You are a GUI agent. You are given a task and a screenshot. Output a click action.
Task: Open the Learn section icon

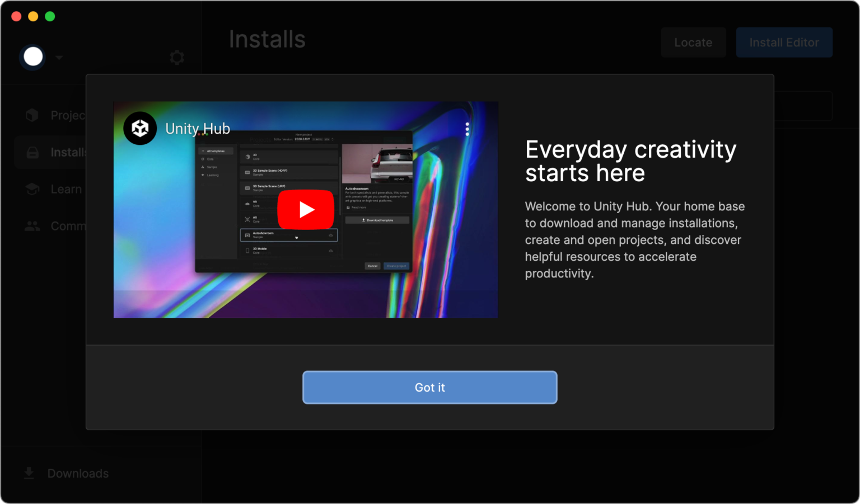(x=32, y=189)
